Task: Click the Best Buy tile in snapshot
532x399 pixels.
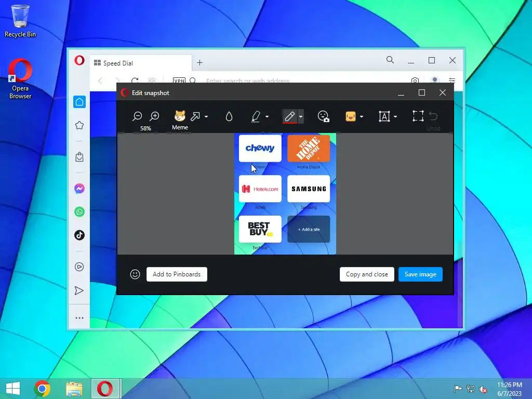Action: point(260,229)
